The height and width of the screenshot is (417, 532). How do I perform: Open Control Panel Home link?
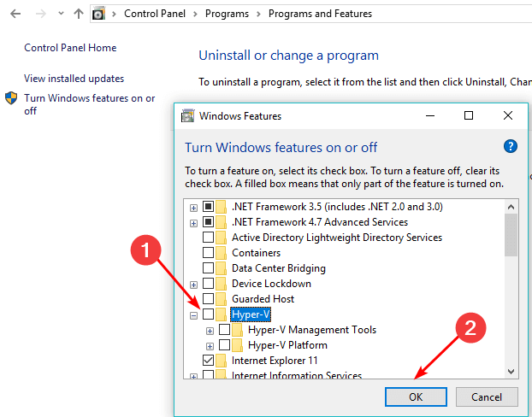tap(70, 48)
